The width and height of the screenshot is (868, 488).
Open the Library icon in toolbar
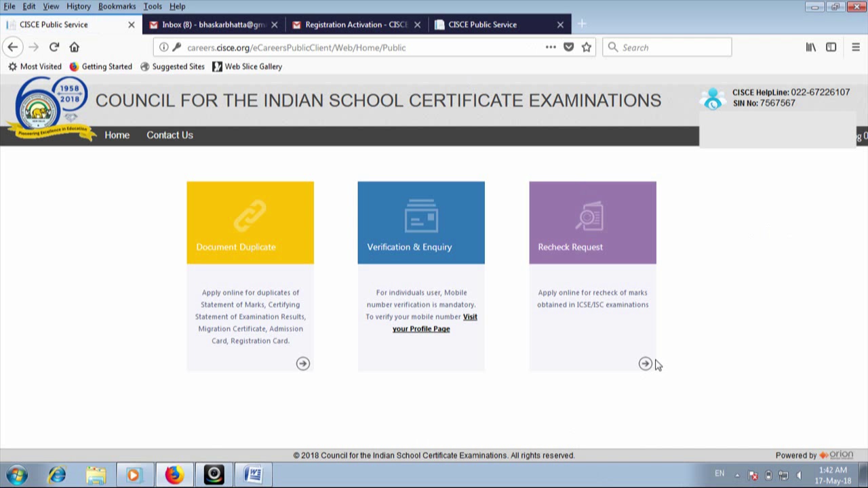[811, 47]
